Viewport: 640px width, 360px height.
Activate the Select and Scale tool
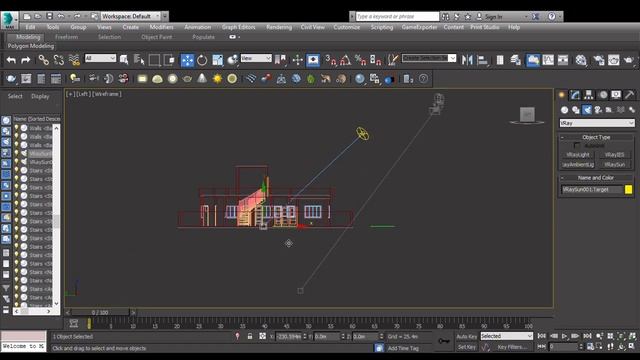[x=217, y=60]
